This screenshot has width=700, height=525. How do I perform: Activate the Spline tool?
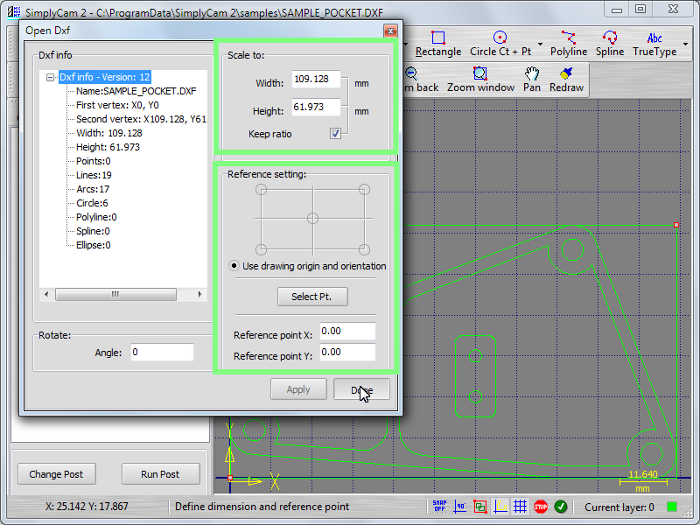pos(609,44)
